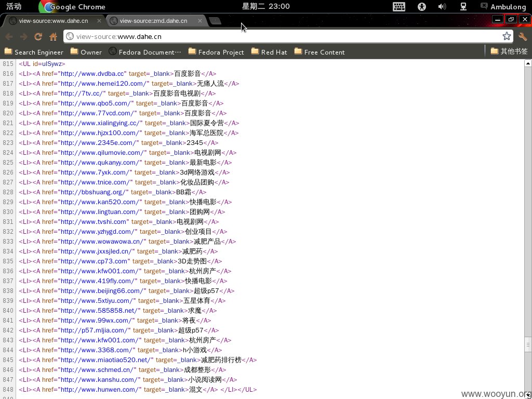
Task: Follow the http://www.tnice.com/ link
Action: pos(96,182)
